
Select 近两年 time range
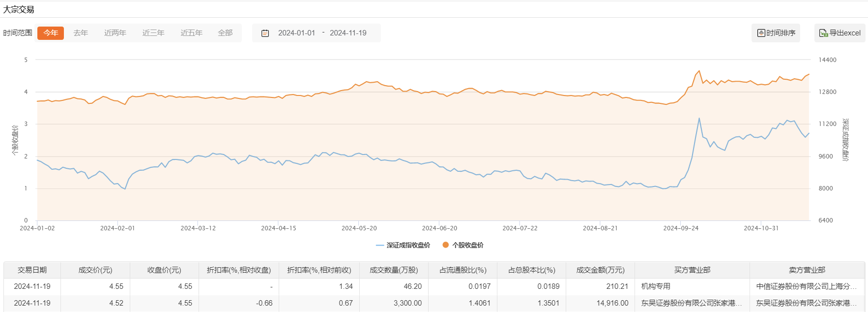click(115, 33)
